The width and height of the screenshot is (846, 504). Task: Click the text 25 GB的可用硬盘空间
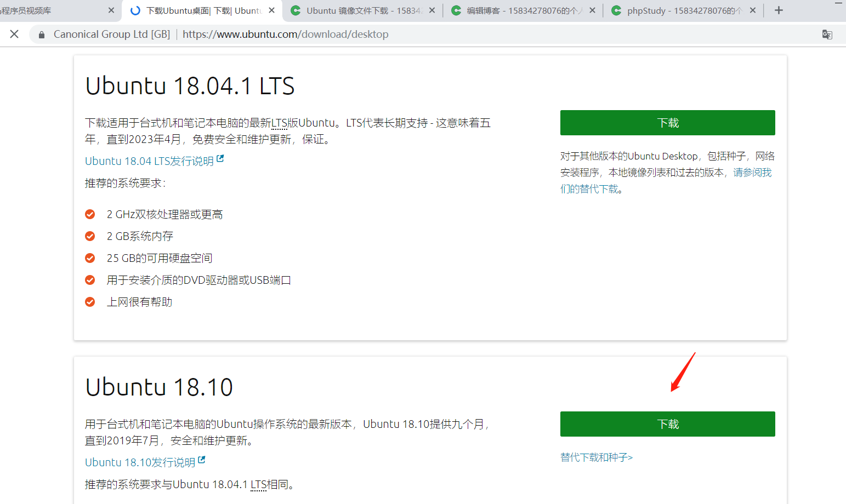160,258
